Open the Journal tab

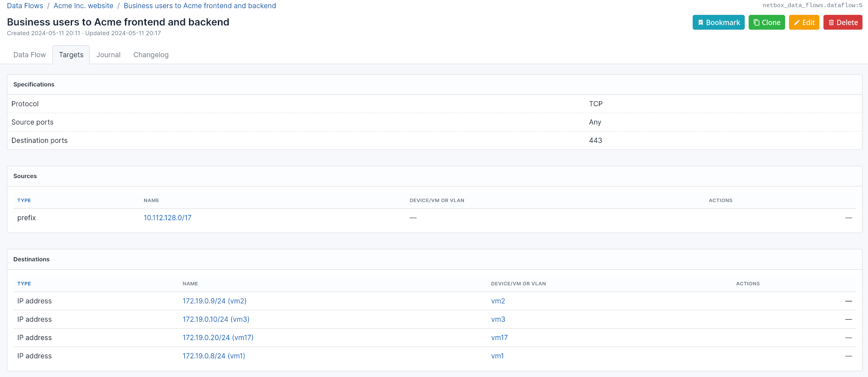click(108, 55)
